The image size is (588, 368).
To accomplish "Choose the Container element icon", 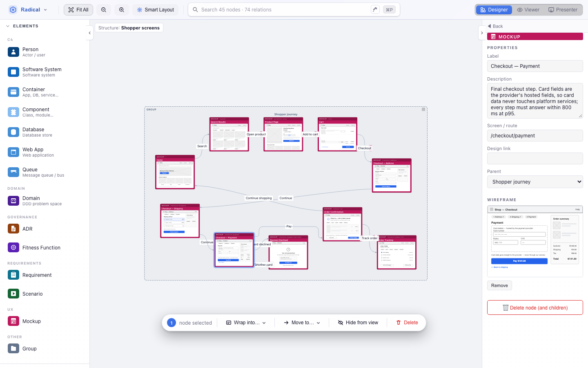I will coord(13,92).
